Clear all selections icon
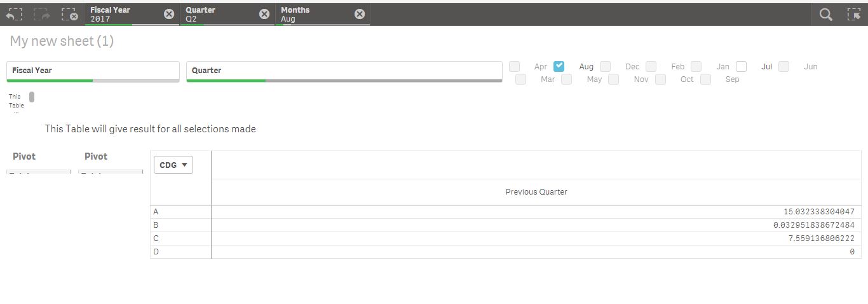868x304 pixels. 69,14
